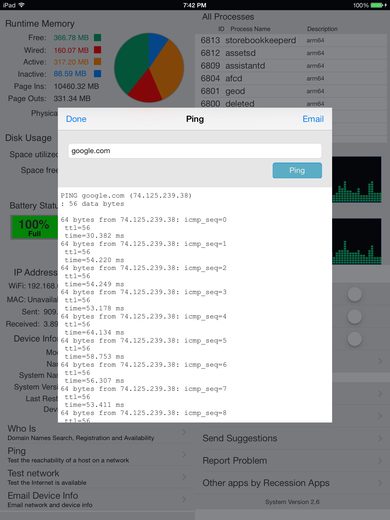Expand chevron on Who Is row
Image resolution: width=390 pixels, height=520 pixels.
click(184, 432)
